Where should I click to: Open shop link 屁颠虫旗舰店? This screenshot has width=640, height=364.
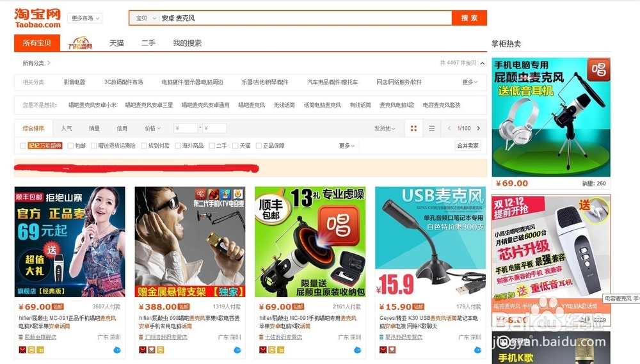click(x=40, y=337)
